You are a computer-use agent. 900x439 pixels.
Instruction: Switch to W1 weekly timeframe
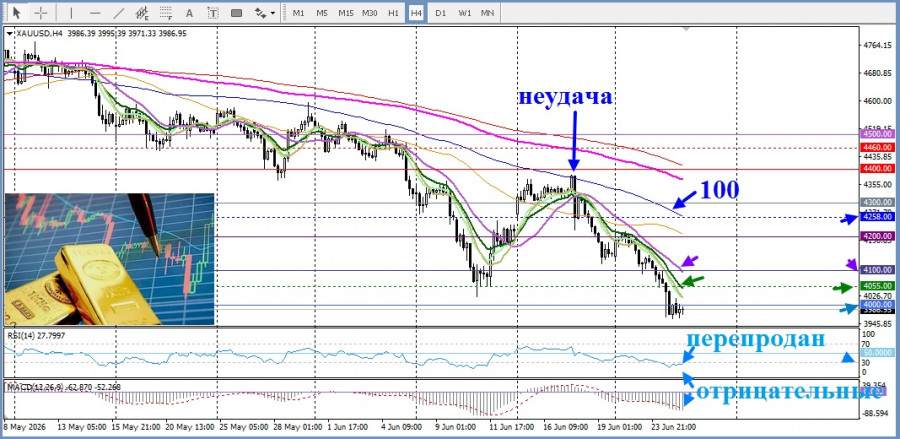click(x=464, y=13)
